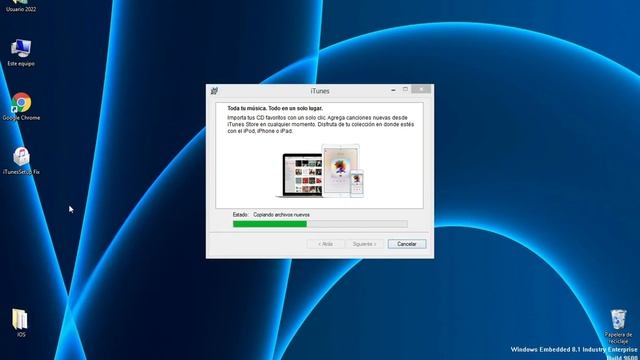Click the iTunes window title text

pyautogui.click(x=320, y=91)
